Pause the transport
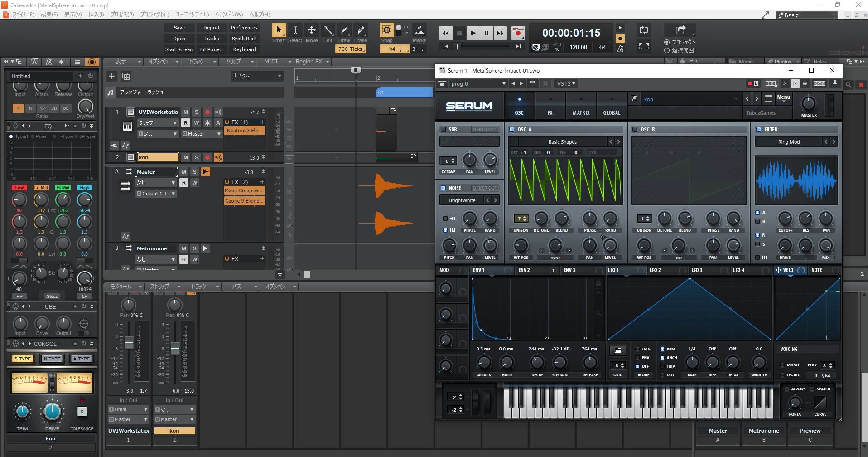 487,33
